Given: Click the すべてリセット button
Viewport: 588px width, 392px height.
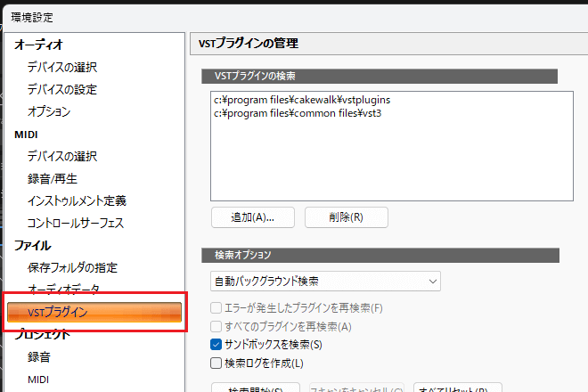Looking at the screenshot, I should point(457,388).
